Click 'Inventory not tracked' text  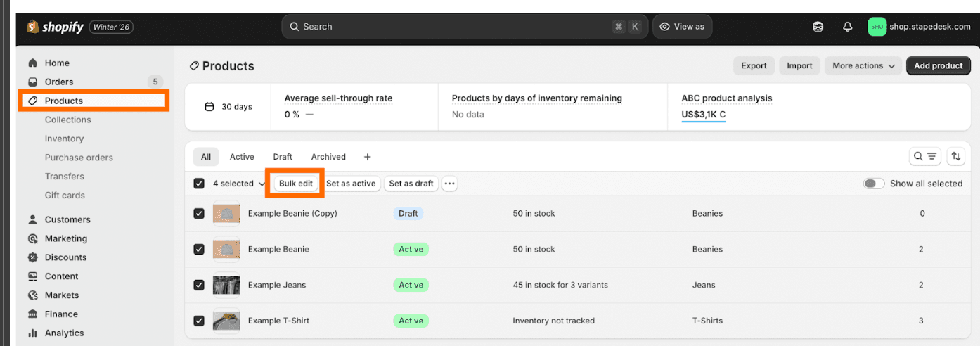point(554,321)
